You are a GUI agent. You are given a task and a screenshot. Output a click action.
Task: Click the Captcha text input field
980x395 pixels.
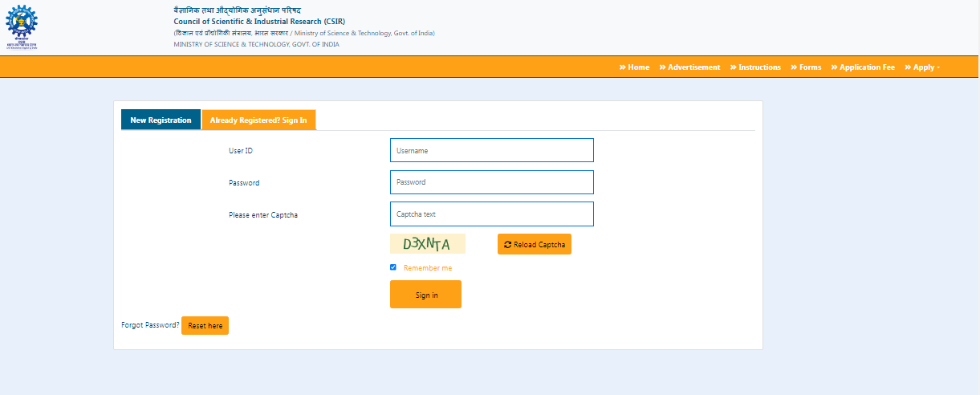(x=491, y=214)
